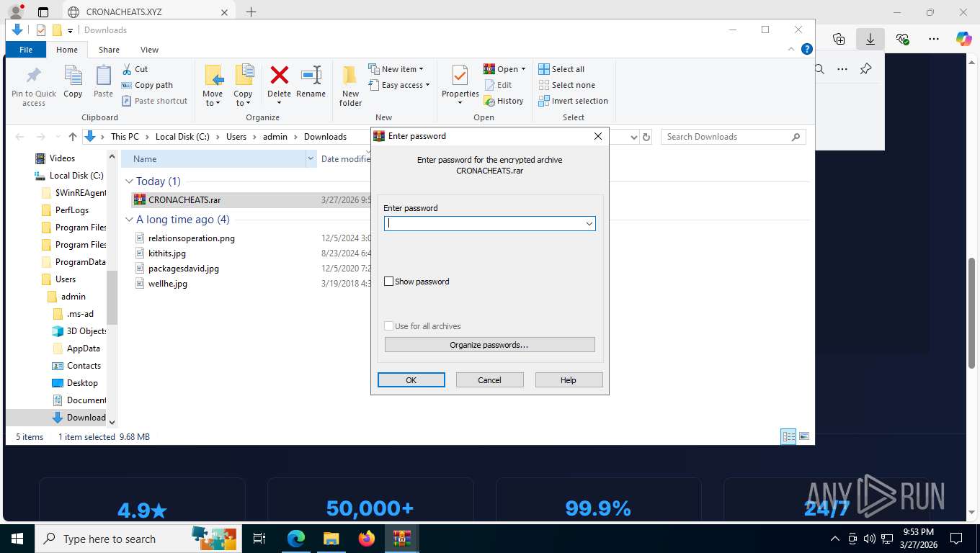Click the Search Downloads box

coord(733,137)
